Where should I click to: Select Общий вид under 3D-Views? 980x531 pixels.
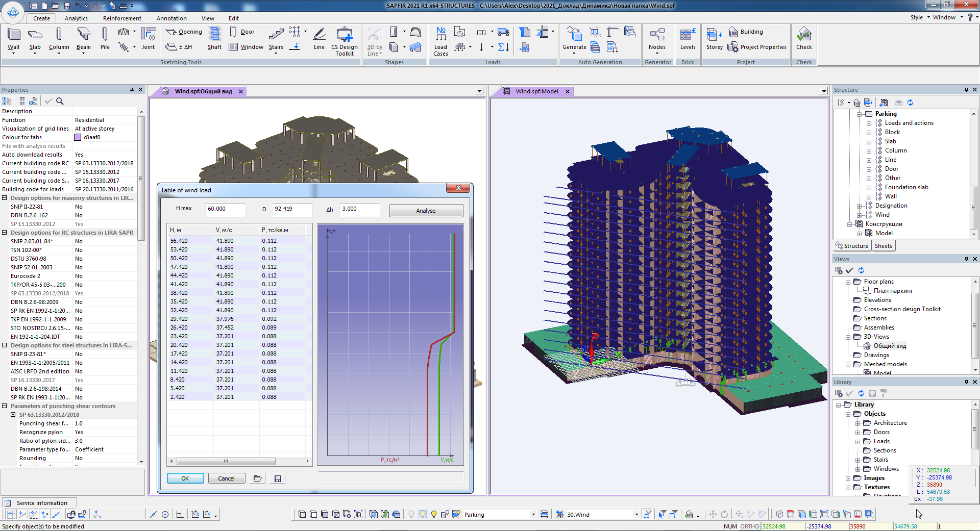890,346
